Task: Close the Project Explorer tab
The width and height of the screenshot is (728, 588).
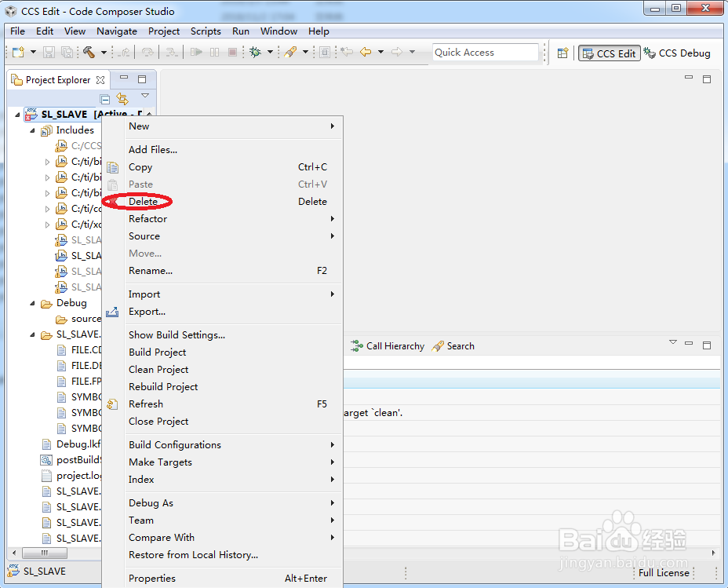Action: [100, 80]
